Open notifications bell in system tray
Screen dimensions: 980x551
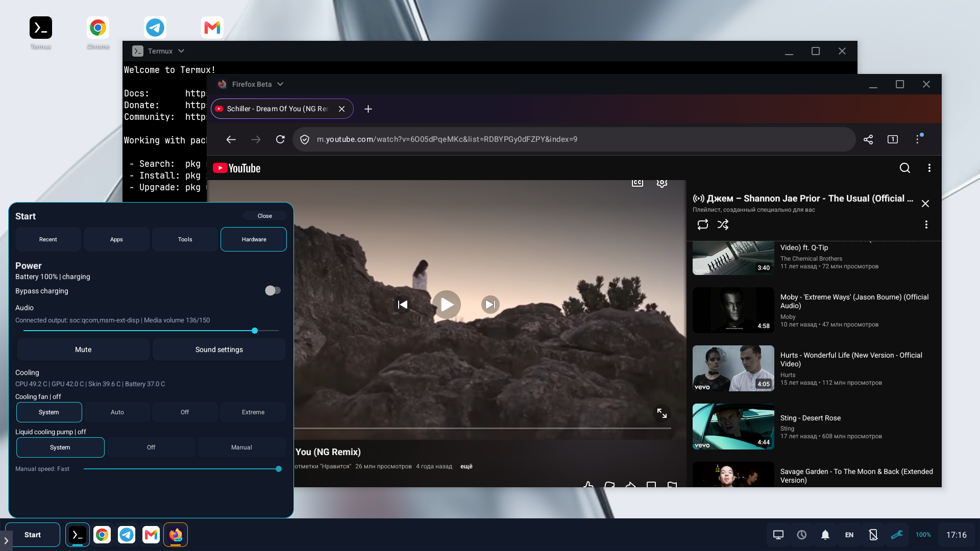(x=825, y=535)
